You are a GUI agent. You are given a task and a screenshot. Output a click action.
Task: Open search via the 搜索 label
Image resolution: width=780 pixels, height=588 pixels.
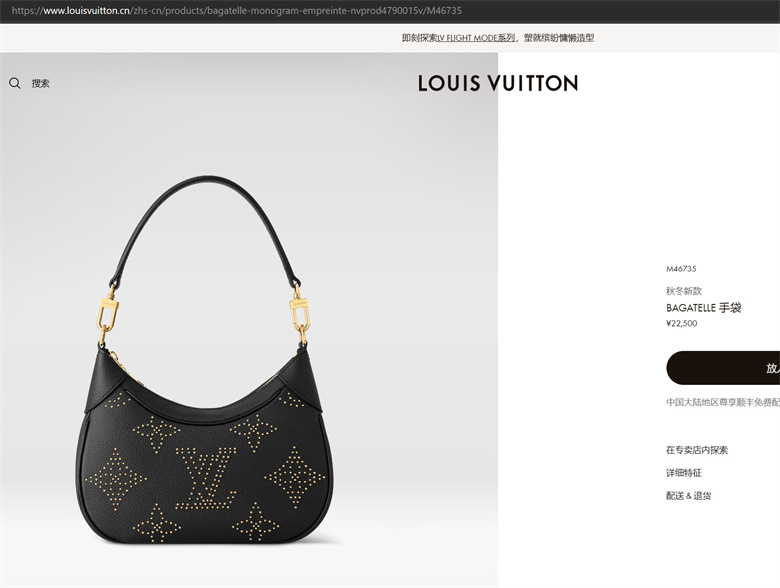pos(40,84)
